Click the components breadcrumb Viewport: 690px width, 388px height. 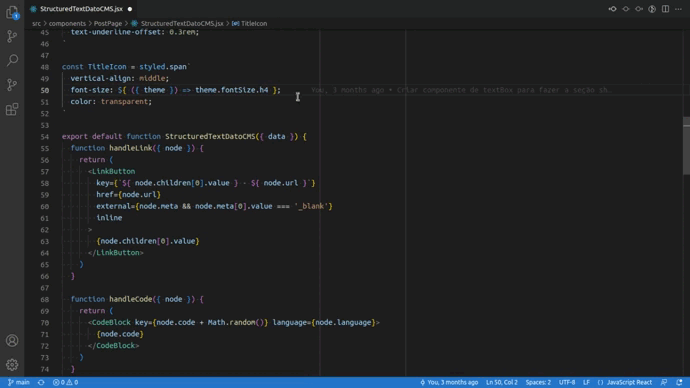click(67, 23)
